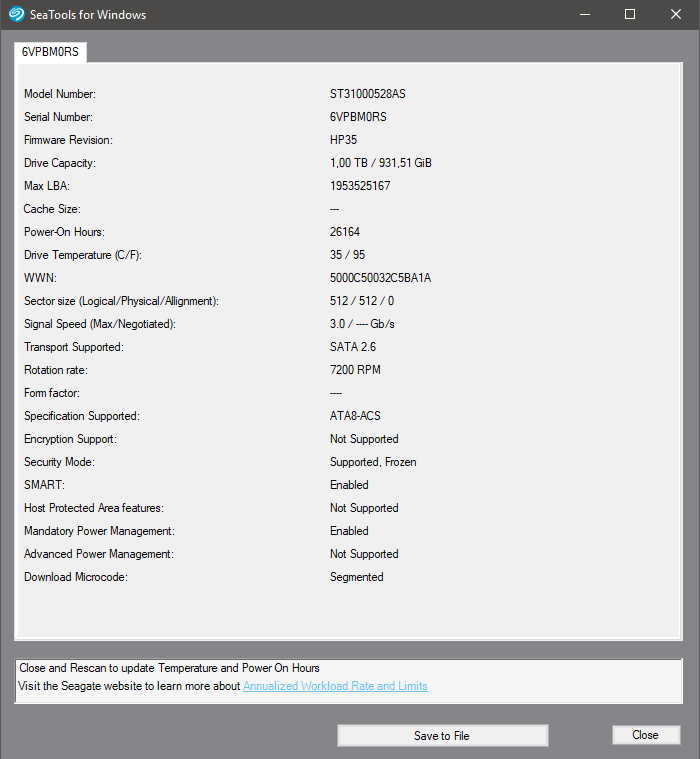
Task: Click the Close and Rescan instruction text
Action: pos(169,668)
